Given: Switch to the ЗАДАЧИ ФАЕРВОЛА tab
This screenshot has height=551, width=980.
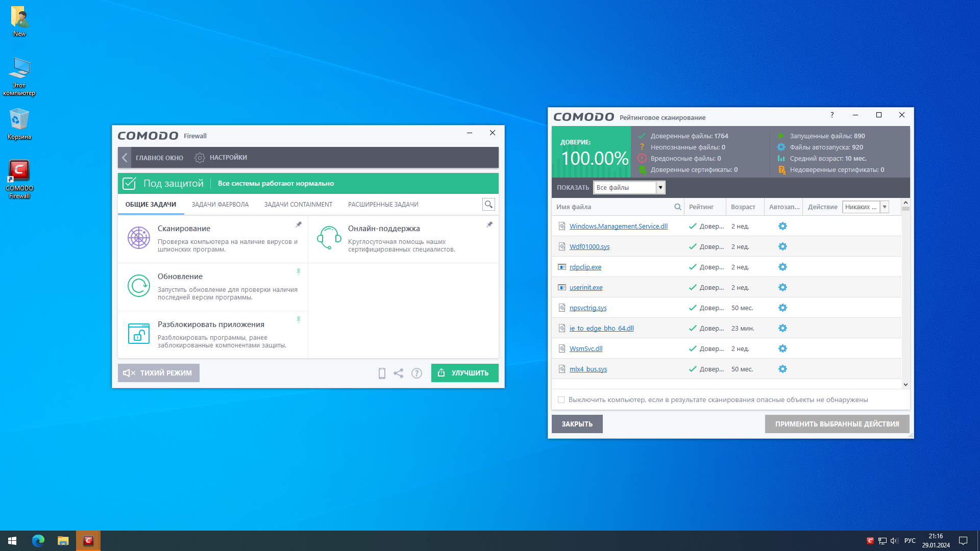Looking at the screenshot, I should click(x=220, y=205).
